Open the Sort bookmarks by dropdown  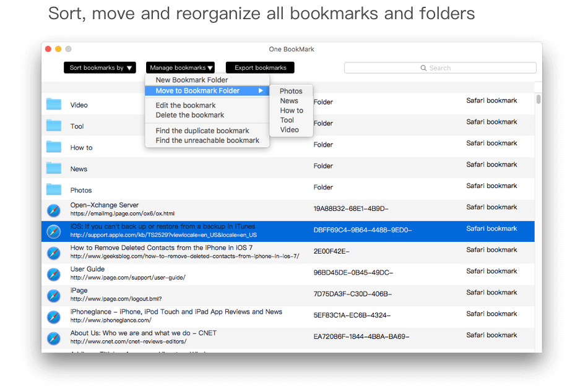[100, 67]
